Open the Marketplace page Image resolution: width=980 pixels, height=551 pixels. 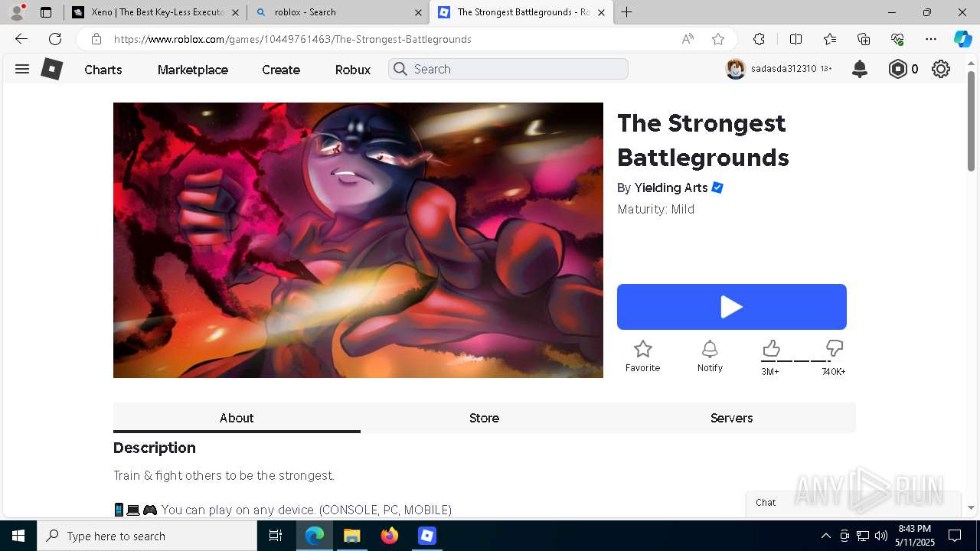coord(193,70)
